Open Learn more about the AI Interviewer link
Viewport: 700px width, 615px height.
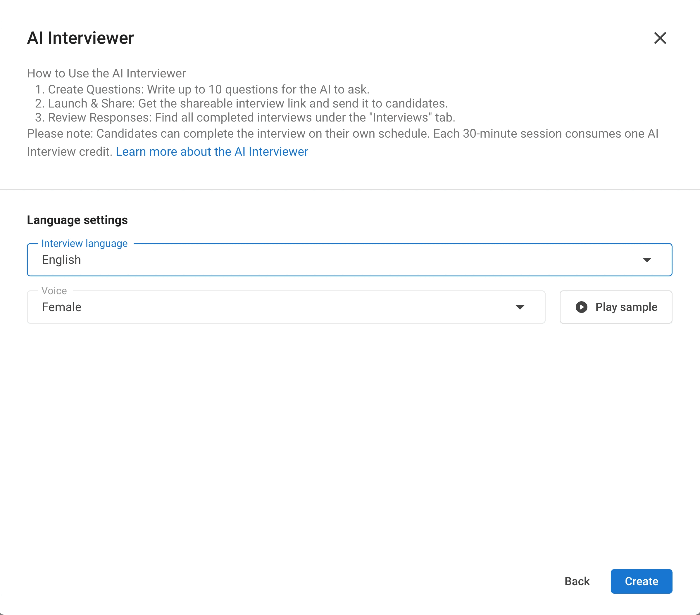click(212, 152)
